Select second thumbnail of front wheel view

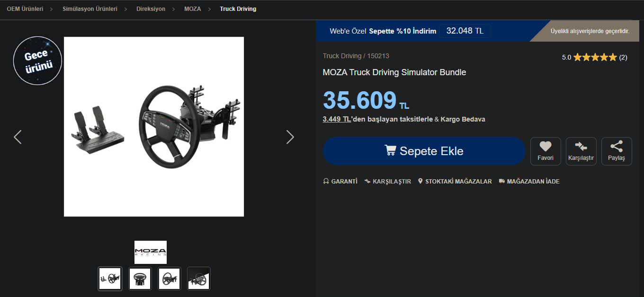pos(140,279)
